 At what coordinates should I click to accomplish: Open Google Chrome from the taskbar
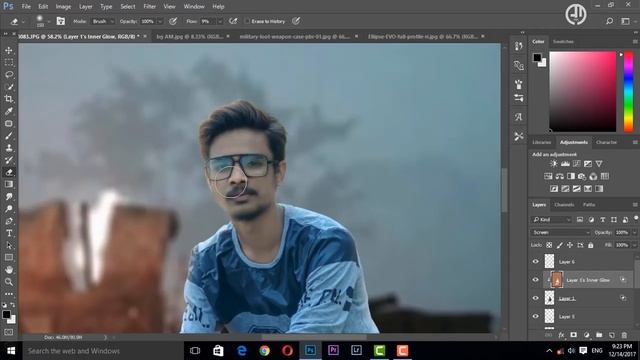264,351
